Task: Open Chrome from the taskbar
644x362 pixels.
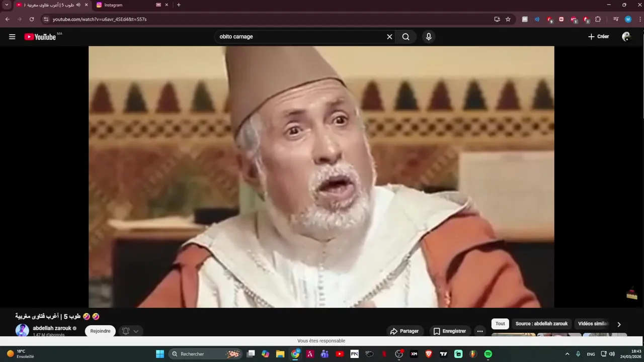Action: point(295,354)
